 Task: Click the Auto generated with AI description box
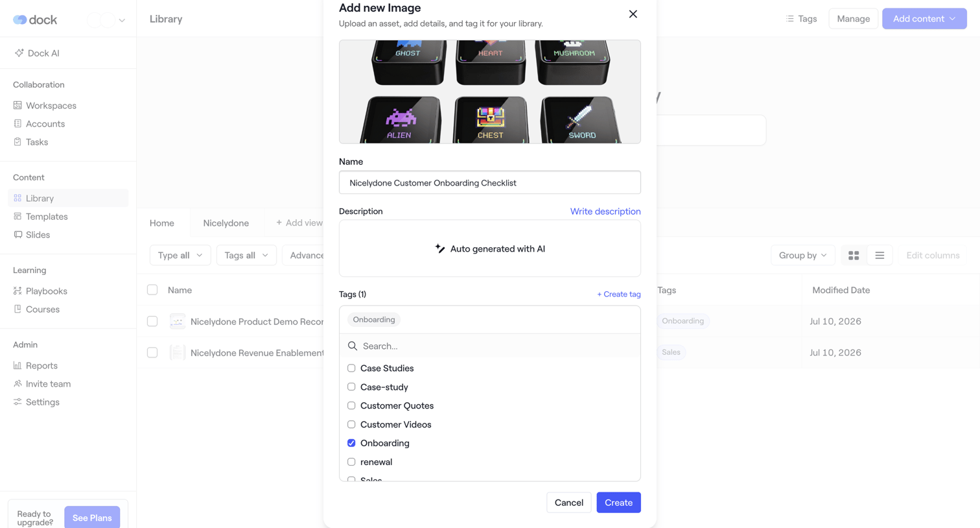[x=490, y=248]
